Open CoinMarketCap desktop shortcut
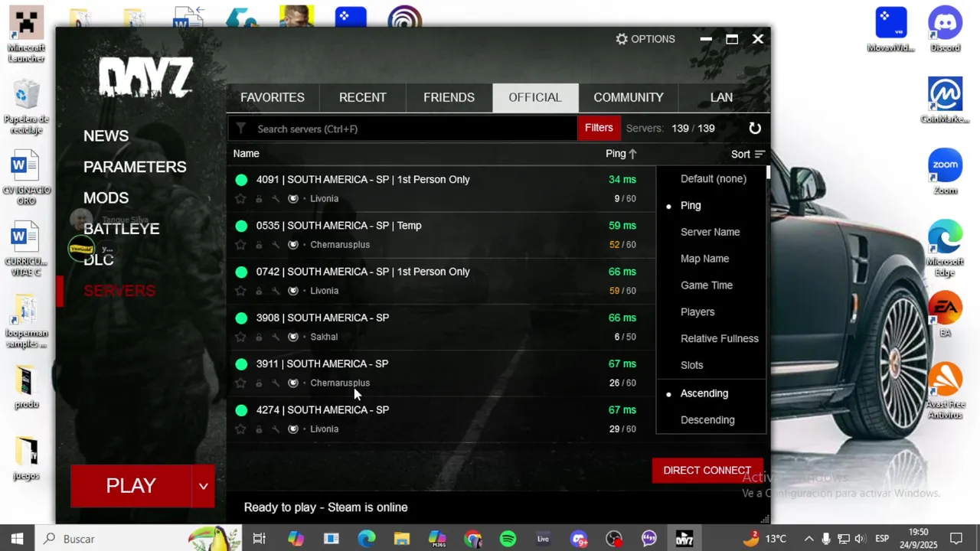Image resolution: width=980 pixels, height=551 pixels. tap(945, 99)
